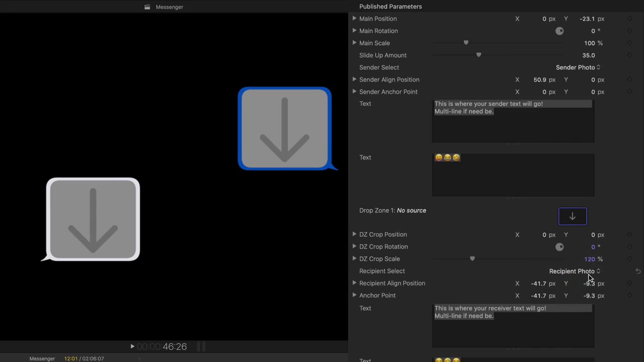
Task: Click the Drop Zone 1 download icon
Action: (572, 216)
